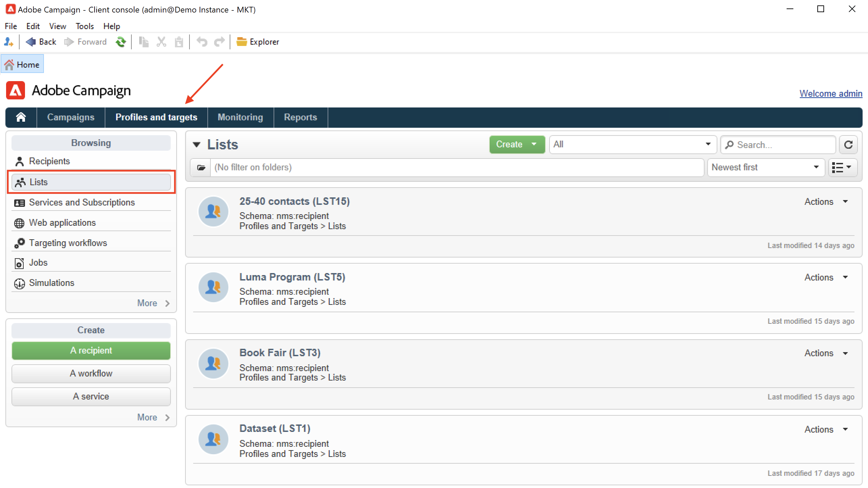Viewport: 868px width, 488px height.
Task: Click the Welcome admin link
Action: (831, 94)
